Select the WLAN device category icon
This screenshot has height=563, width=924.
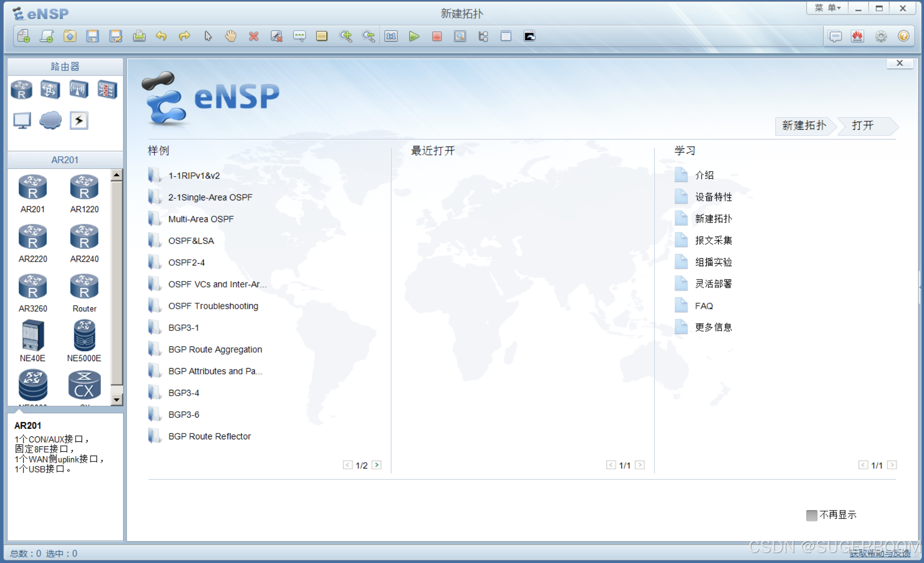coord(79,90)
